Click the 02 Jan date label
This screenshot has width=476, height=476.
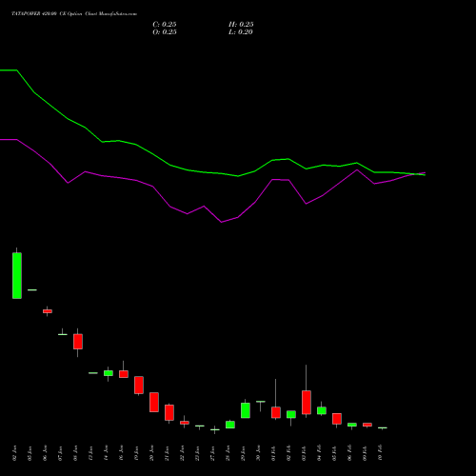[x=14, y=453]
